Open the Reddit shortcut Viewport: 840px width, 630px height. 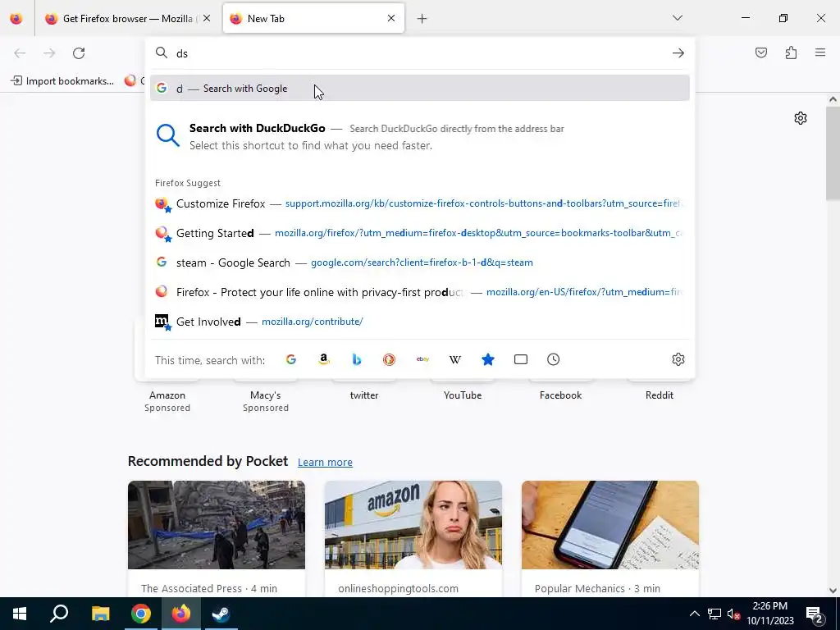[660, 395]
